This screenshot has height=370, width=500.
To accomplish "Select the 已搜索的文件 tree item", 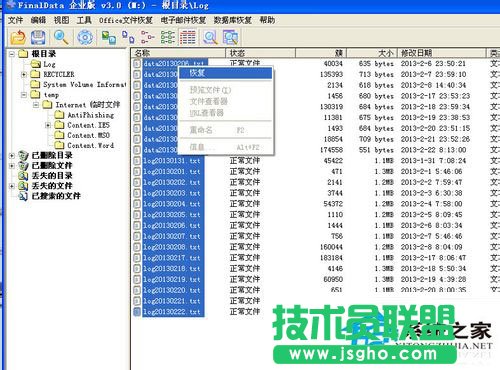I will pyautogui.click(x=56, y=196).
